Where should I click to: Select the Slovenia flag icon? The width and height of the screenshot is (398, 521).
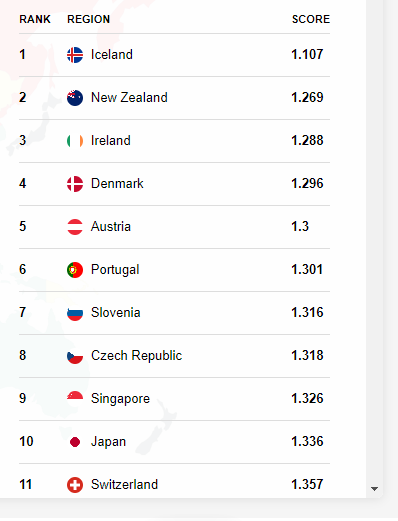pos(75,313)
